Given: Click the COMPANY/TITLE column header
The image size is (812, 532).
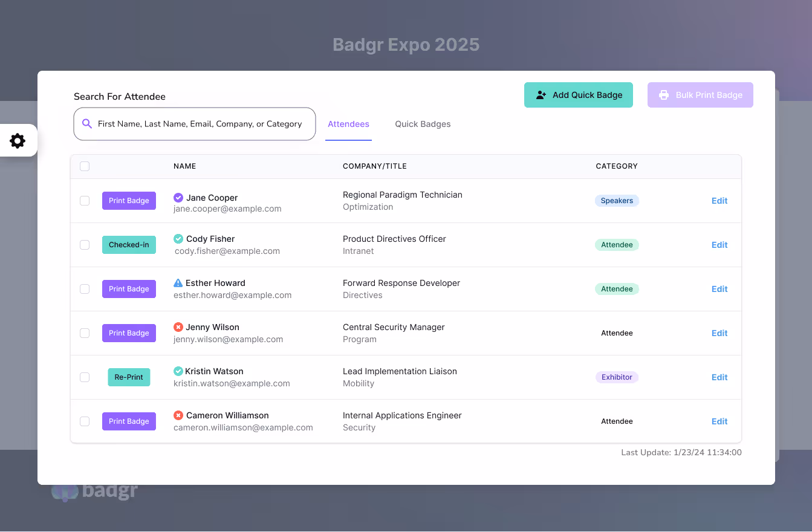Looking at the screenshot, I should coord(375,166).
